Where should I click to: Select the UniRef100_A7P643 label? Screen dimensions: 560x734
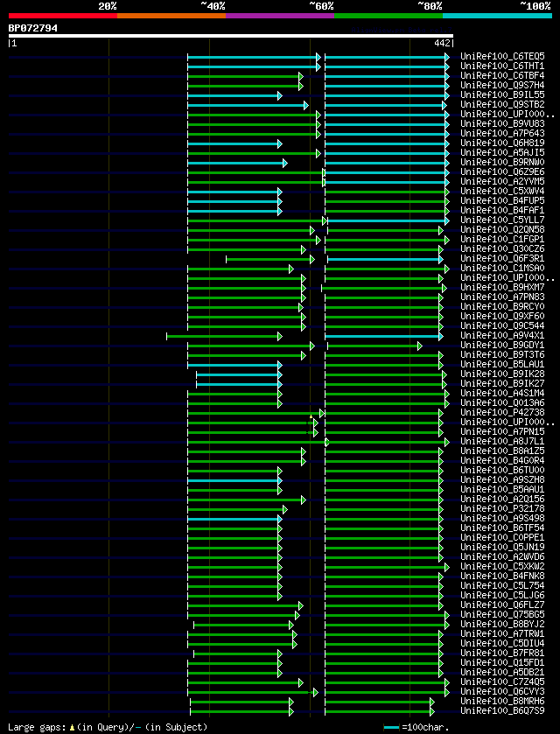coord(502,133)
